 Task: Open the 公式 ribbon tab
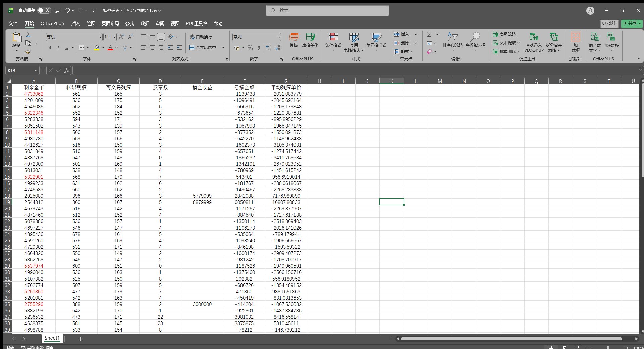click(129, 23)
